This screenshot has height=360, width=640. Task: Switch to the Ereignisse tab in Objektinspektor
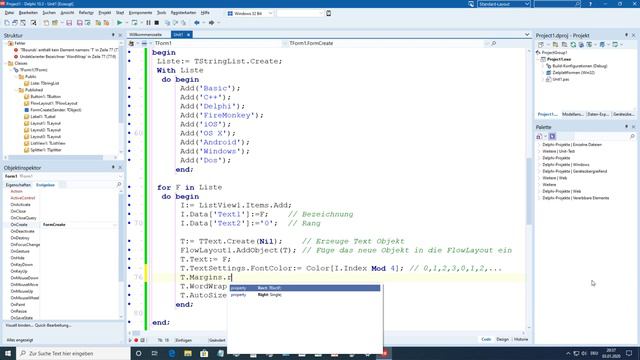click(x=45, y=185)
